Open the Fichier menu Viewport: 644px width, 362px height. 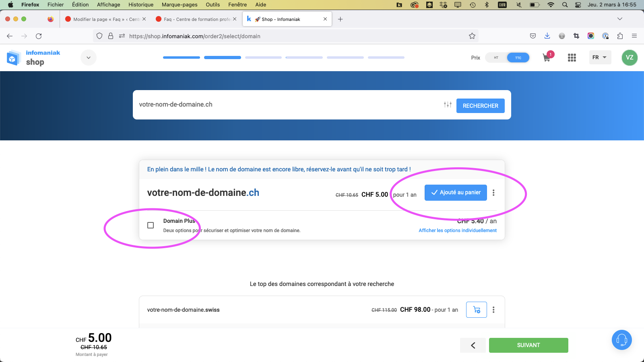pos(56,5)
